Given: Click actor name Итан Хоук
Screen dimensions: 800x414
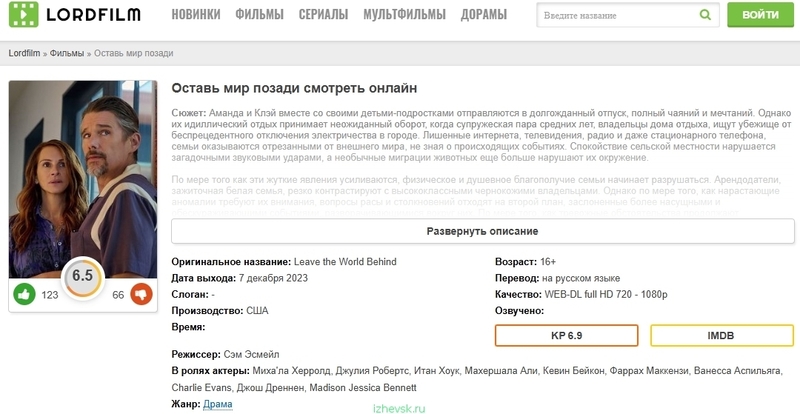Looking at the screenshot, I should (x=437, y=371).
